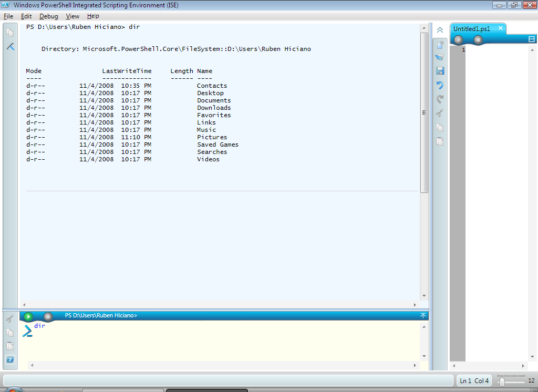Expand the command pane with the up-arrow icon
538x392 pixels.
(423, 315)
